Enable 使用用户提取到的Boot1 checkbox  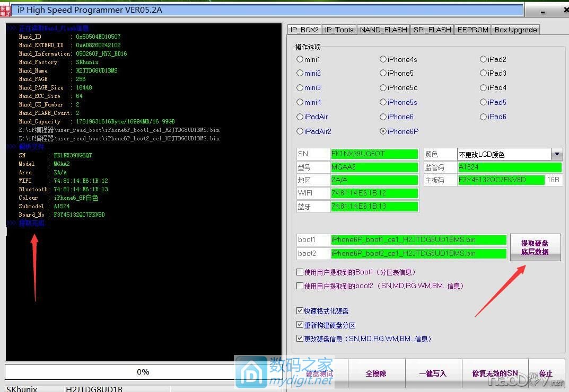pos(300,272)
